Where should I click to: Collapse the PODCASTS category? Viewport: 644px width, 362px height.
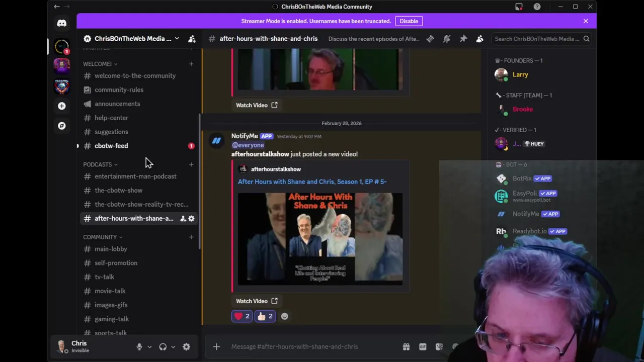pyautogui.click(x=100, y=164)
